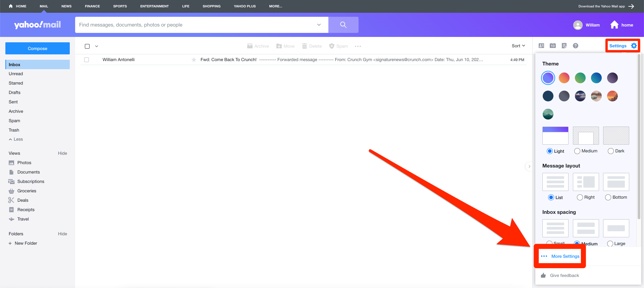Click the Archive toolbar icon
This screenshot has width=644, height=288.
coord(250,46)
